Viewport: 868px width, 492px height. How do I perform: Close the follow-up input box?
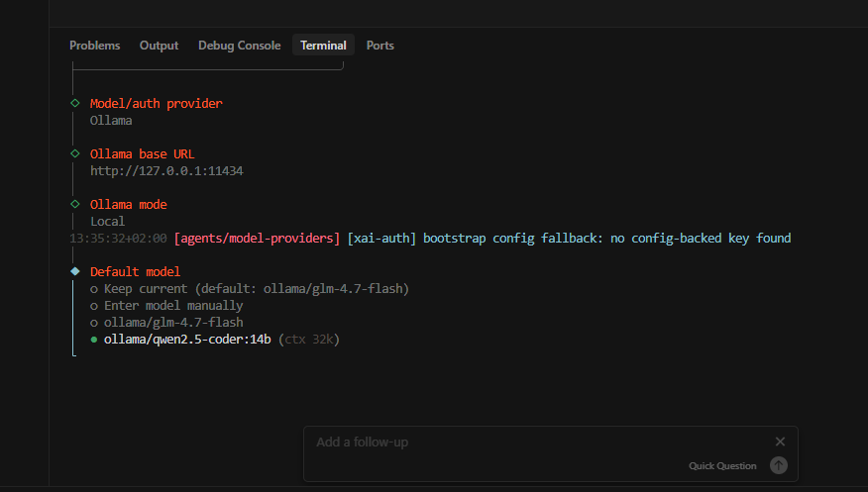point(780,442)
